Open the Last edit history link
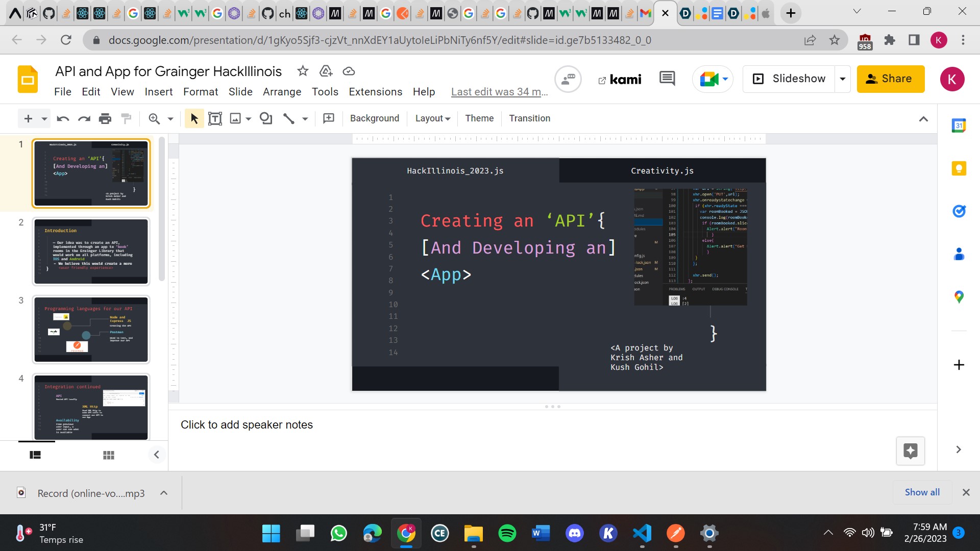 499,92
